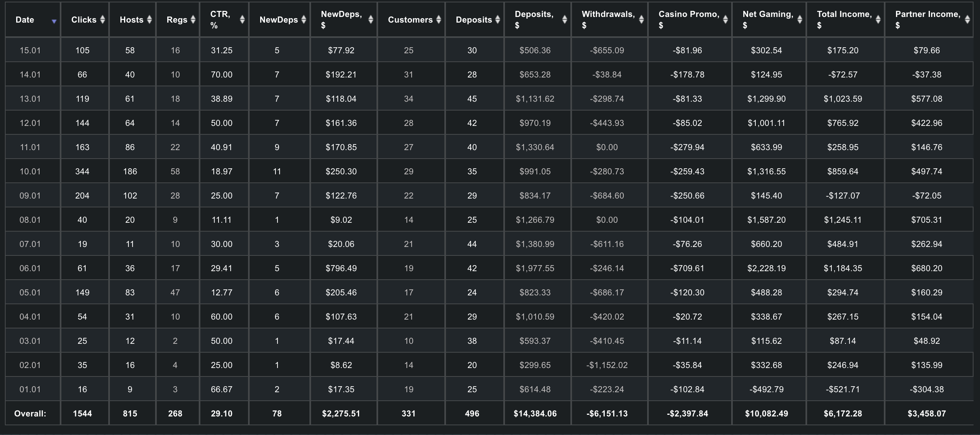Click the sort arrows beside Partner Income, $
This screenshot has height=435, width=980.
[x=967, y=19]
